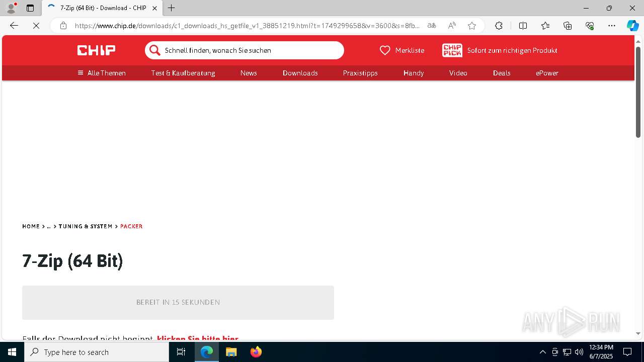Launch the Copilot sidebar
This screenshot has width=644, height=362.
tap(632, 26)
